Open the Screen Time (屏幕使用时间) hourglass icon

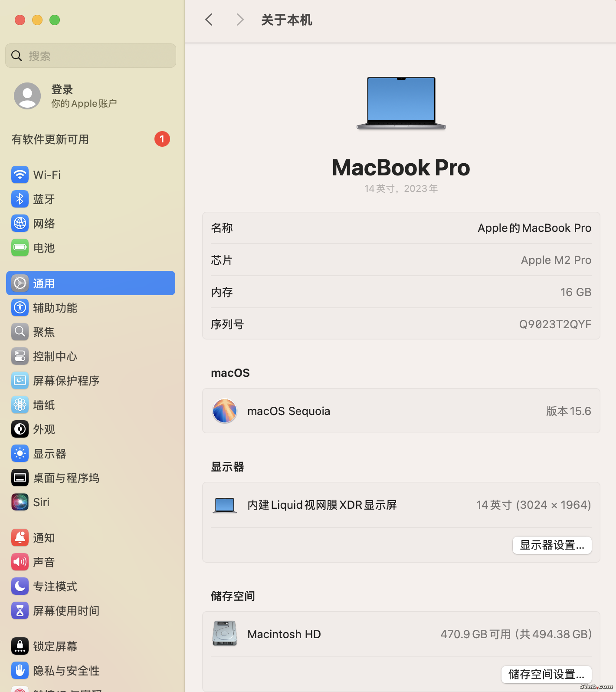tap(20, 610)
